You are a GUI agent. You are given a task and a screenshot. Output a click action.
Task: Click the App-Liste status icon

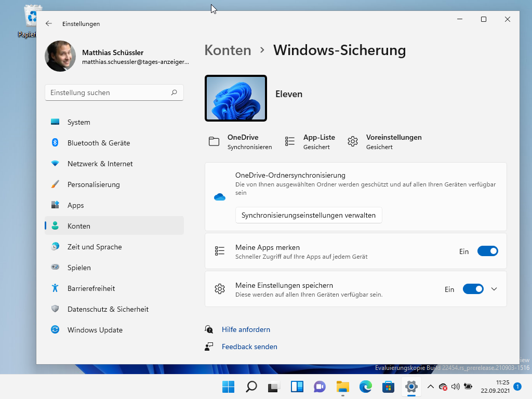[290, 141]
